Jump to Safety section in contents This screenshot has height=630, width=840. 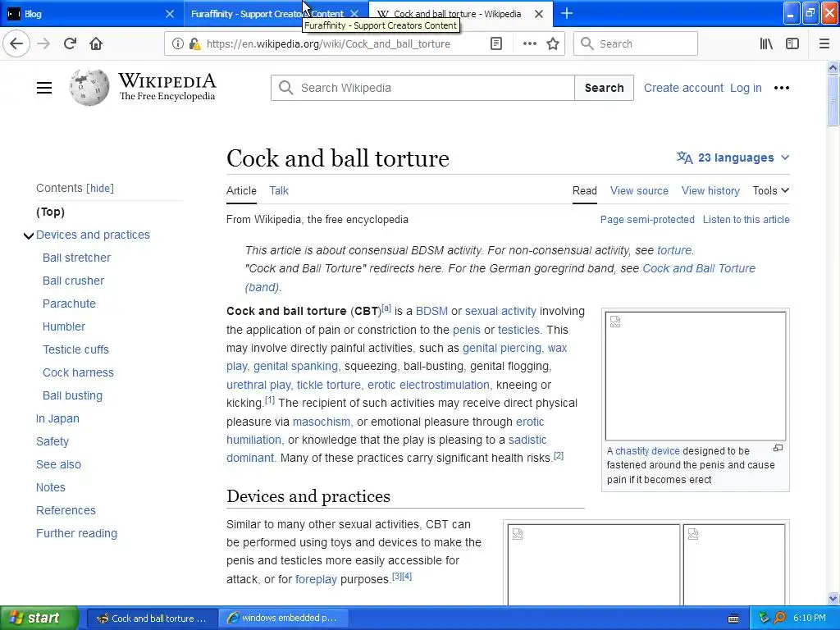(x=52, y=441)
